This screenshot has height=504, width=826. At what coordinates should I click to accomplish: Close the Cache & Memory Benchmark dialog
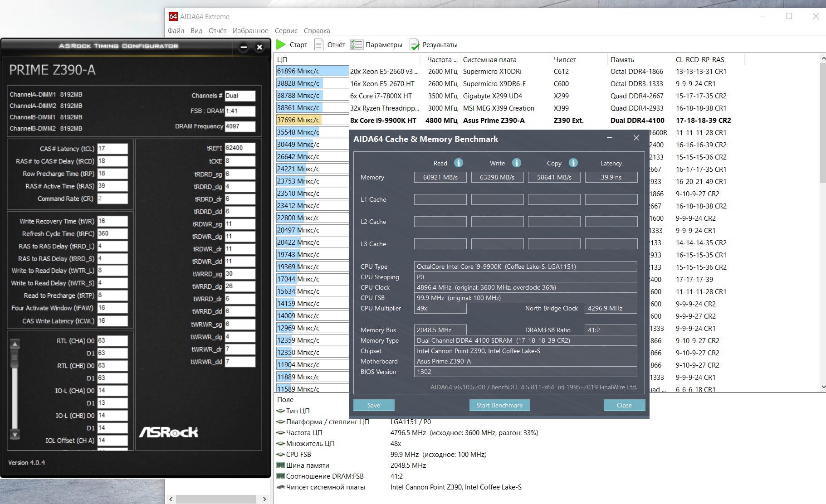pos(636,138)
